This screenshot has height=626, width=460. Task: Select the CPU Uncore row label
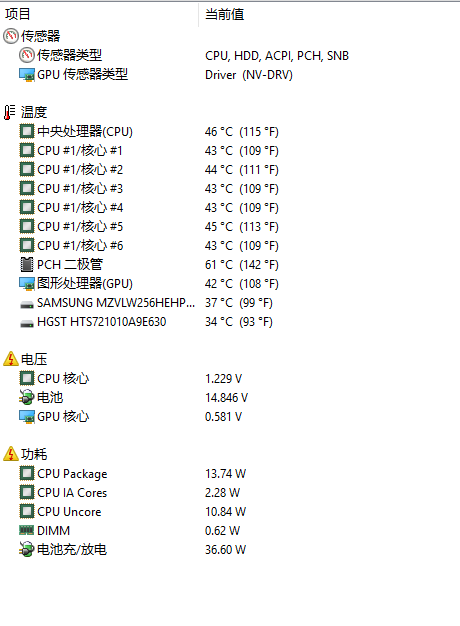[x=69, y=512]
